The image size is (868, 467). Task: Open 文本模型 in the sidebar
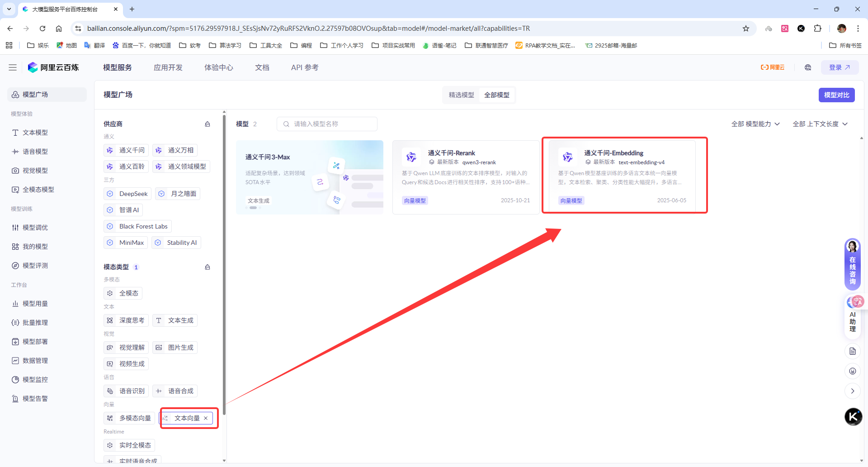[x=47, y=133]
